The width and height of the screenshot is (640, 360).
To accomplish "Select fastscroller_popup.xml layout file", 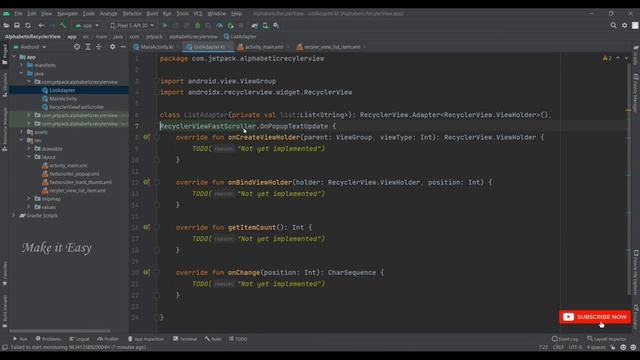I will [74, 174].
